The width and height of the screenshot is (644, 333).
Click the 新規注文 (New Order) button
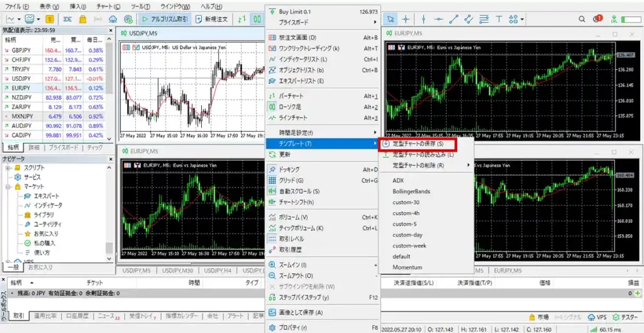pos(212,19)
